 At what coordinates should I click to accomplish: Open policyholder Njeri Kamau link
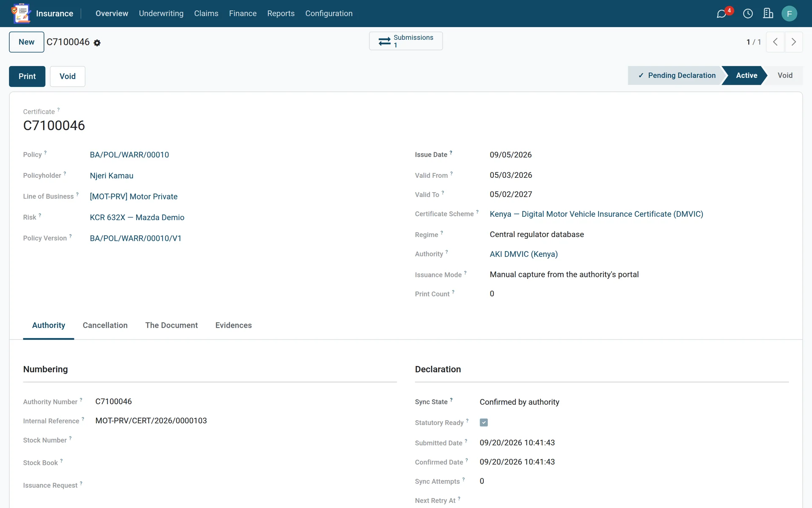point(112,176)
